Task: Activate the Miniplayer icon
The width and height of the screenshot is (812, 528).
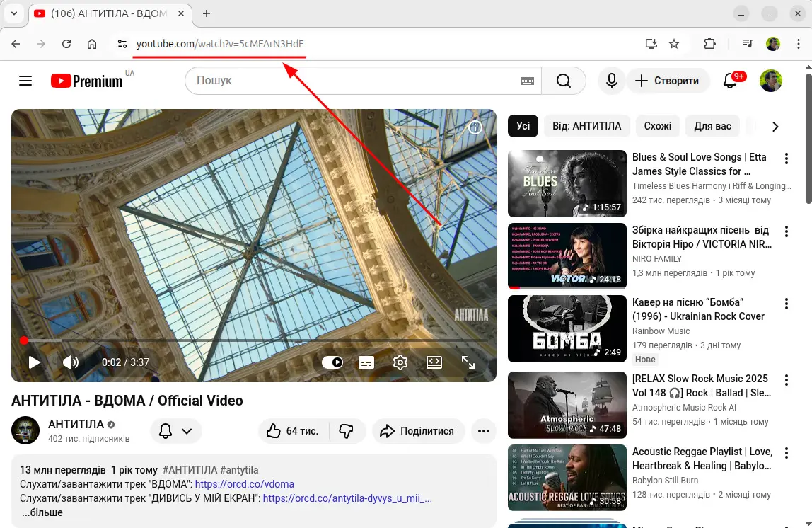Action: pos(434,362)
